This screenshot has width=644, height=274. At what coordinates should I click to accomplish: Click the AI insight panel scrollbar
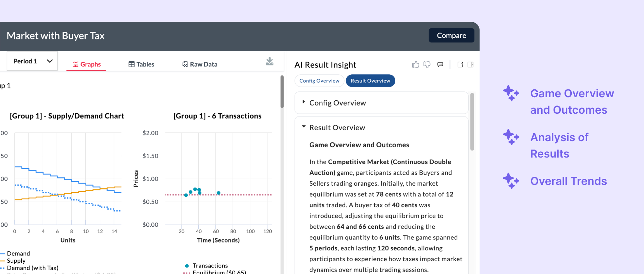(472, 122)
